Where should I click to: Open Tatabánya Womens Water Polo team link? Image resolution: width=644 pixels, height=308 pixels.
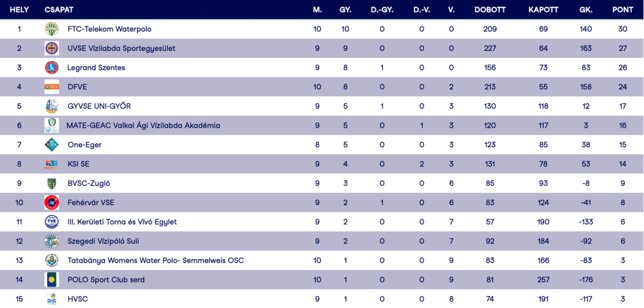pos(155,260)
